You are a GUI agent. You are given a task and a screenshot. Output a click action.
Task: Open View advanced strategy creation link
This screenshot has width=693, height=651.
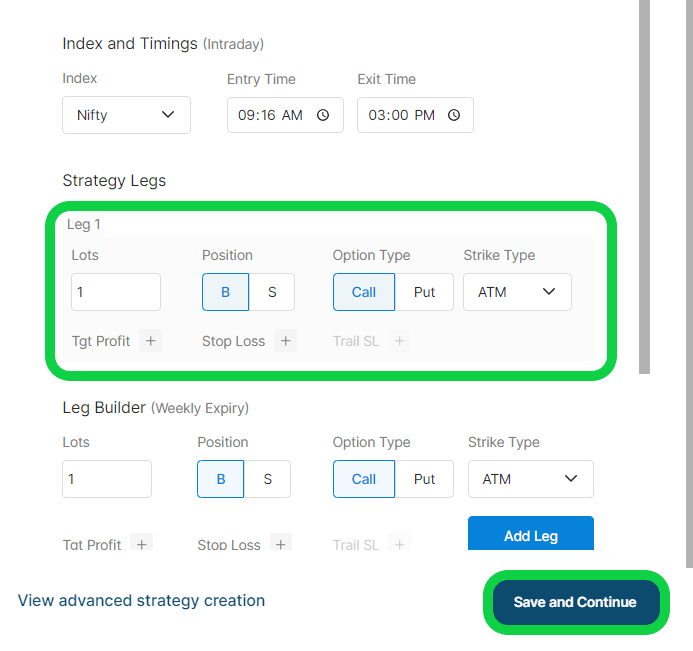tap(141, 601)
